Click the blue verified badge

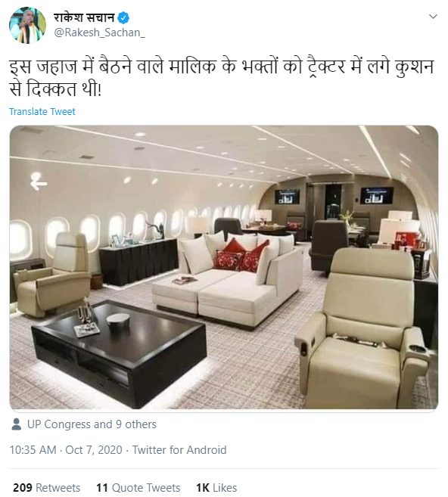click(x=123, y=17)
